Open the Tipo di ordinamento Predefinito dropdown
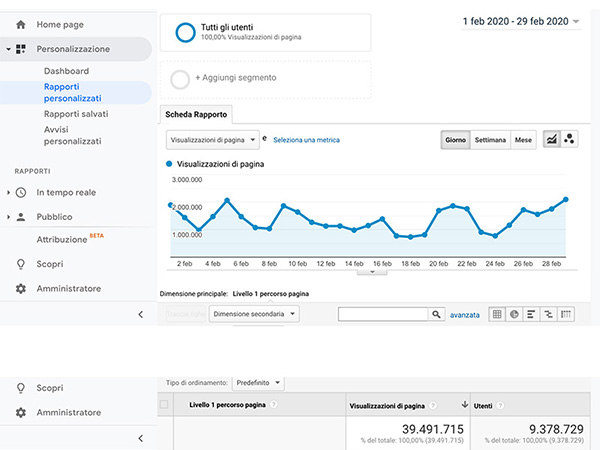This screenshot has width=600, height=450. click(x=258, y=383)
